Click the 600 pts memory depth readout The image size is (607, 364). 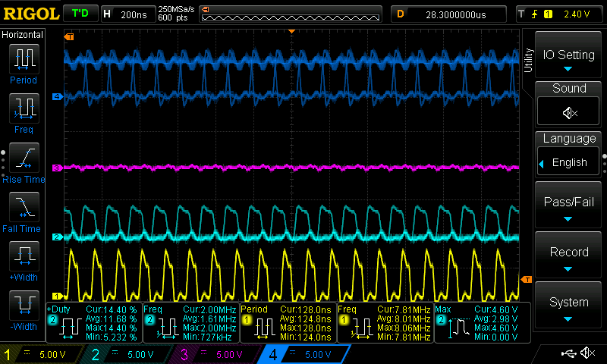pos(173,17)
